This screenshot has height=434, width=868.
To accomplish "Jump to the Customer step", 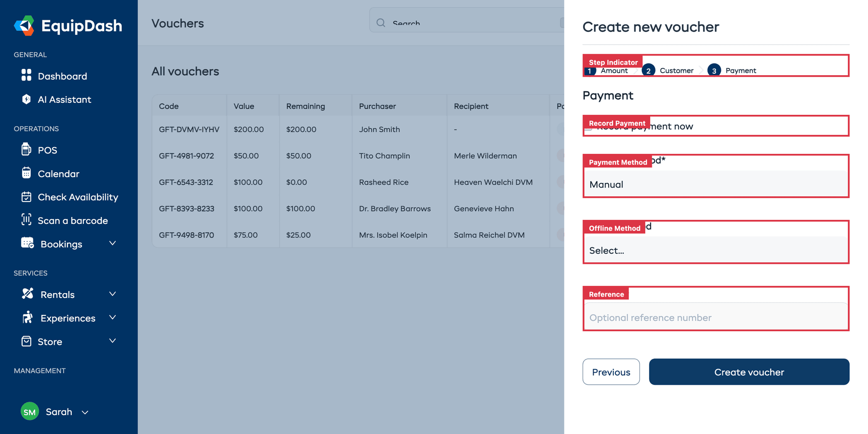I will 671,70.
